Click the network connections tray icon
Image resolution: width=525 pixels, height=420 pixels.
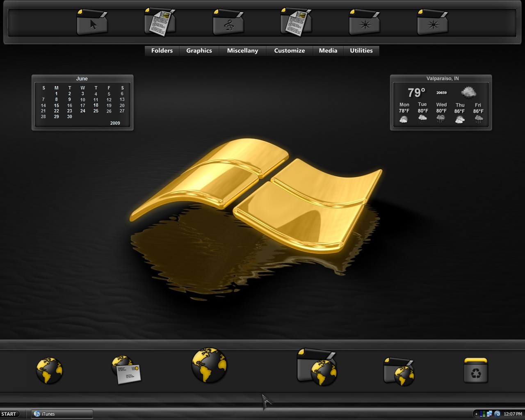tap(489, 414)
